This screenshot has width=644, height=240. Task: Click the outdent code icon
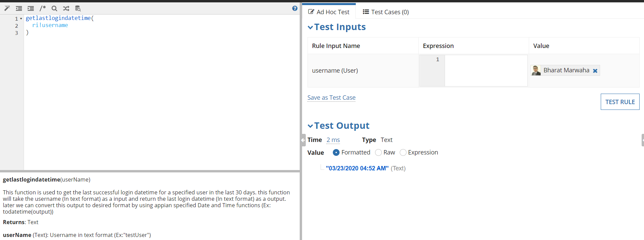(x=19, y=8)
